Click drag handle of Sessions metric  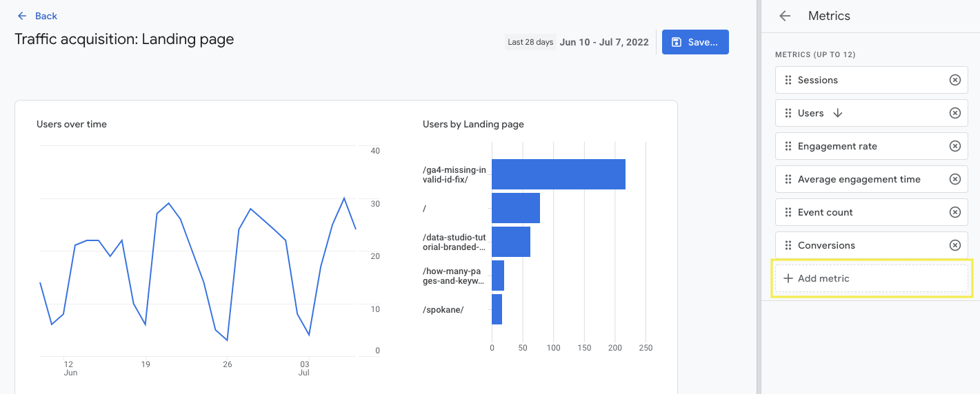click(x=788, y=80)
